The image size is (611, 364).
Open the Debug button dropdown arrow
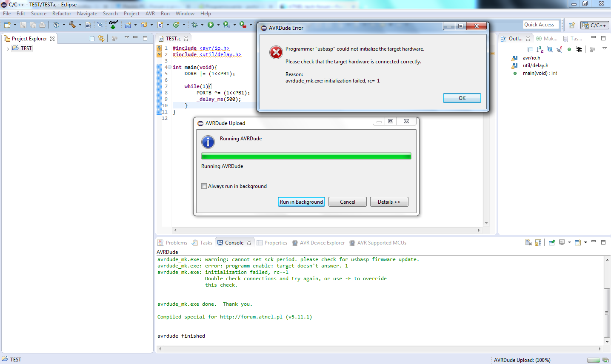202,25
